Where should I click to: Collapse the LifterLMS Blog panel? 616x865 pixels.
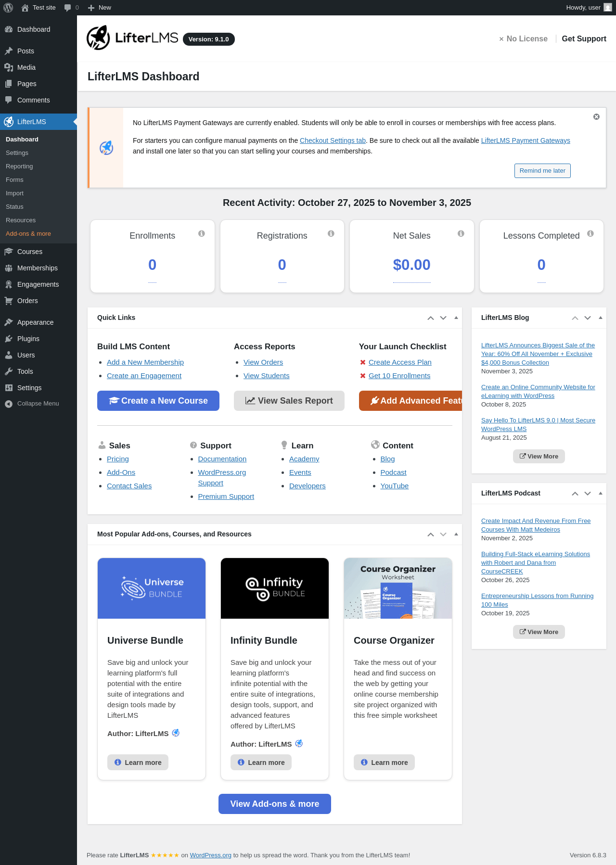[601, 318]
